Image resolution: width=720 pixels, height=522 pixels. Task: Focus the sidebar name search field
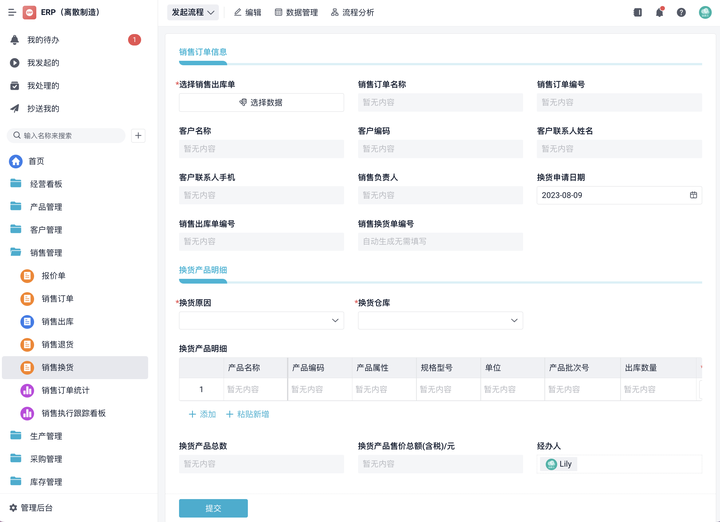coord(70,135)
